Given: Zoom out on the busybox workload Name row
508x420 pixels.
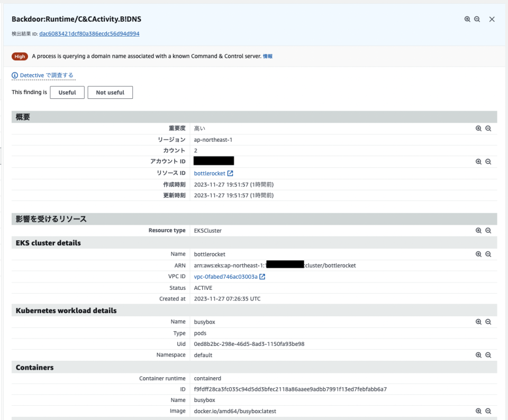Looking at the screenshot, I should tap(488, 322).
